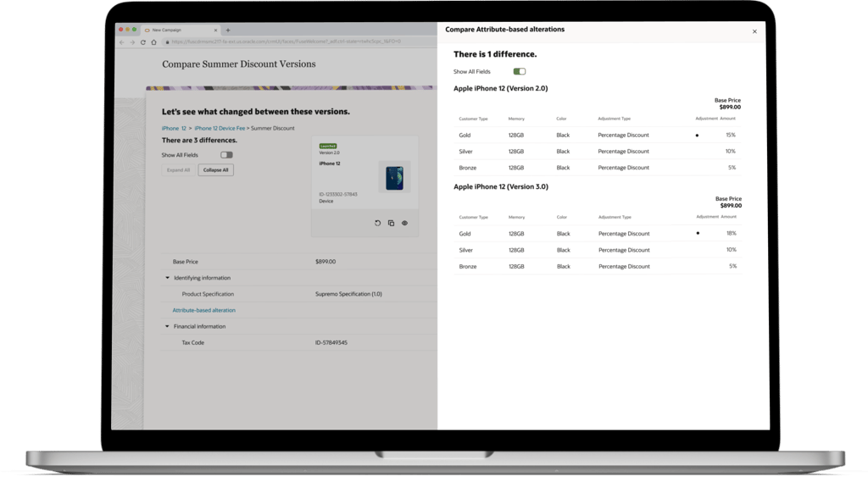The height and width of the screenshot is (482, 868).
Task: Click the browser home icon
Action: (154, 42)
